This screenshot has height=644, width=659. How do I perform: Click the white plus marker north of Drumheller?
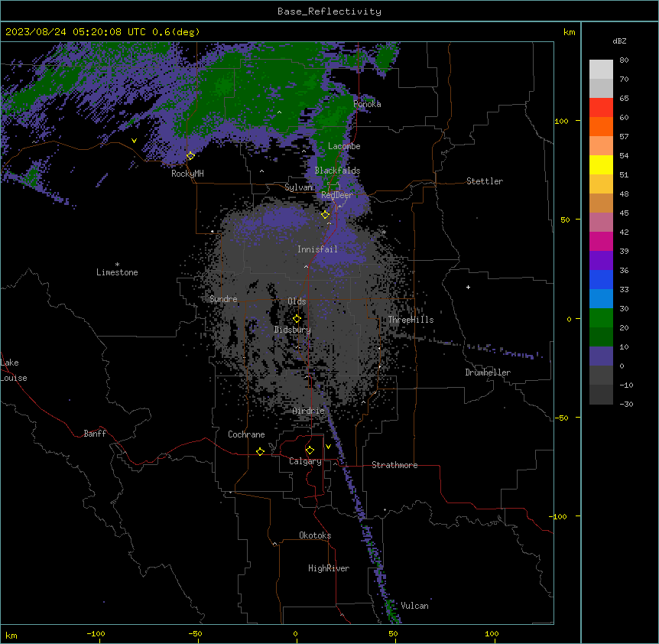(x=468, y=287)
